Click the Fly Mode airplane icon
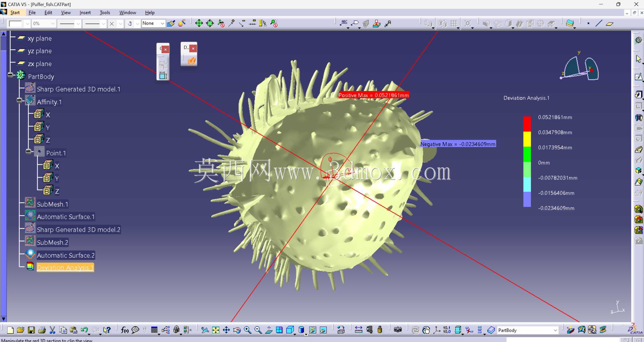The width and height of the screenshot is (644, 342). 205,330
